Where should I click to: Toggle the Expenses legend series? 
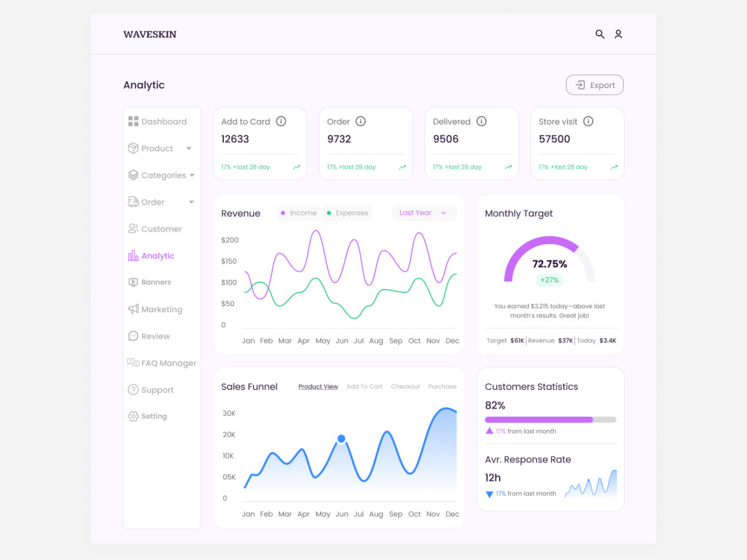348,213
